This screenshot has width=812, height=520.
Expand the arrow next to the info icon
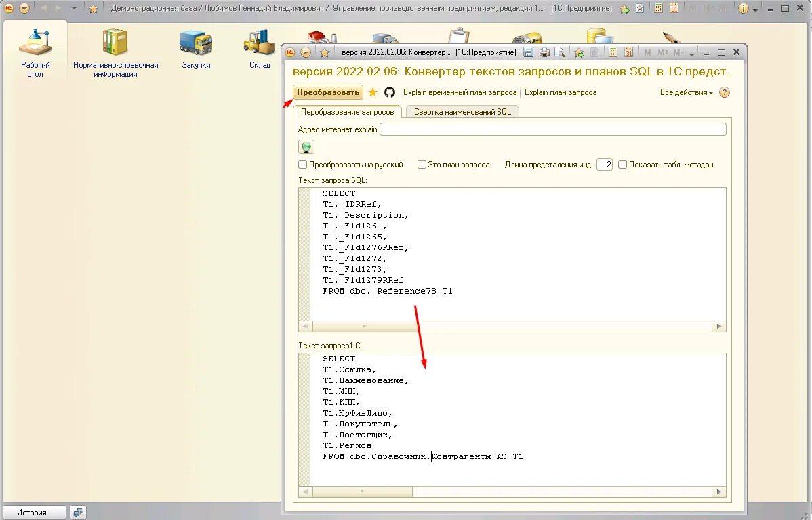pyautogui.click(x=756, y=9)
